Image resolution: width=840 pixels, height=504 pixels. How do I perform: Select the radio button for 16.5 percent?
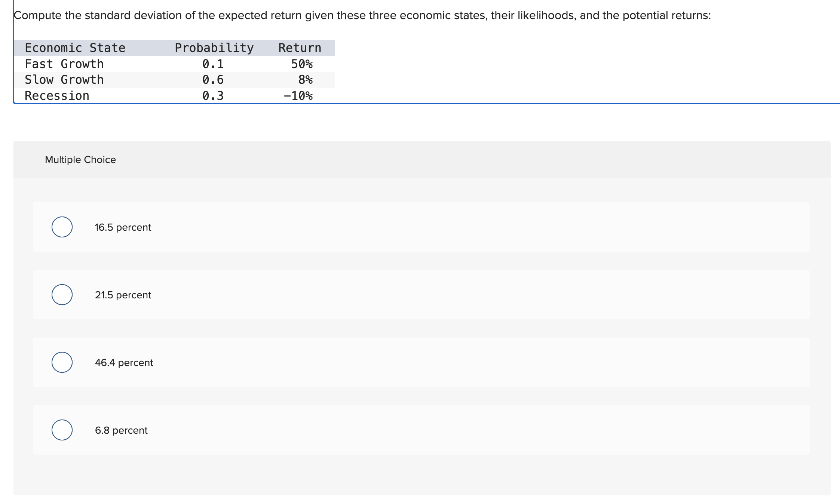click(x=62, y=227)
